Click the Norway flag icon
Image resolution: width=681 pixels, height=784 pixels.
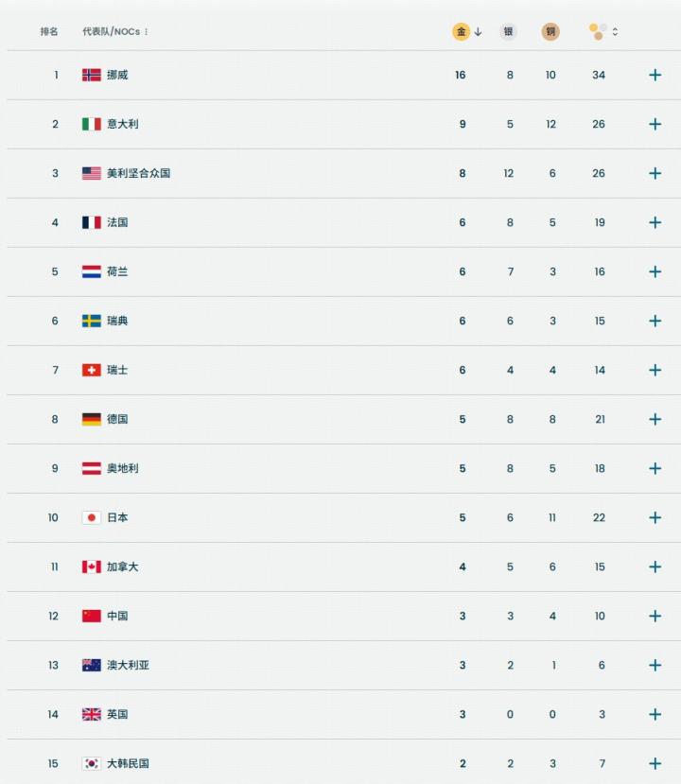91,75
